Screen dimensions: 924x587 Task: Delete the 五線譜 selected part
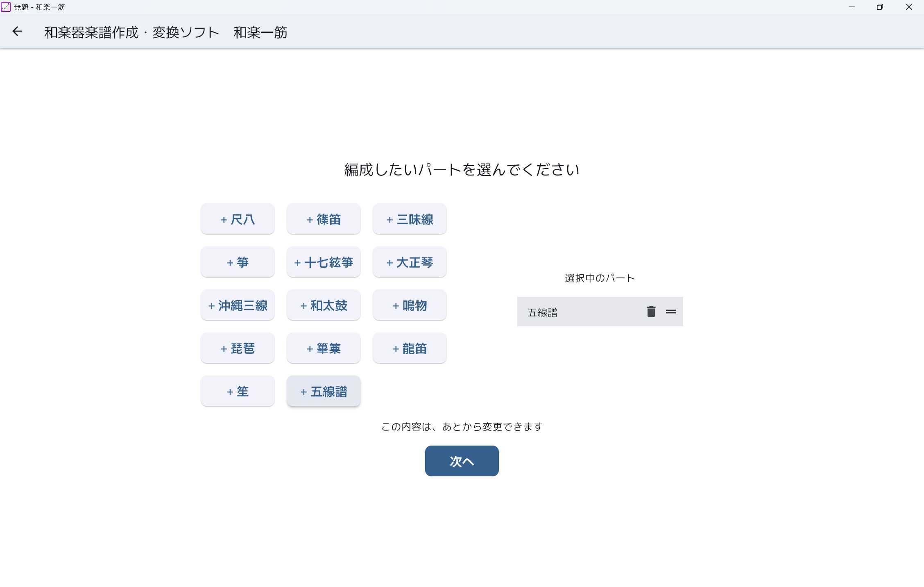tap(651, 312)
